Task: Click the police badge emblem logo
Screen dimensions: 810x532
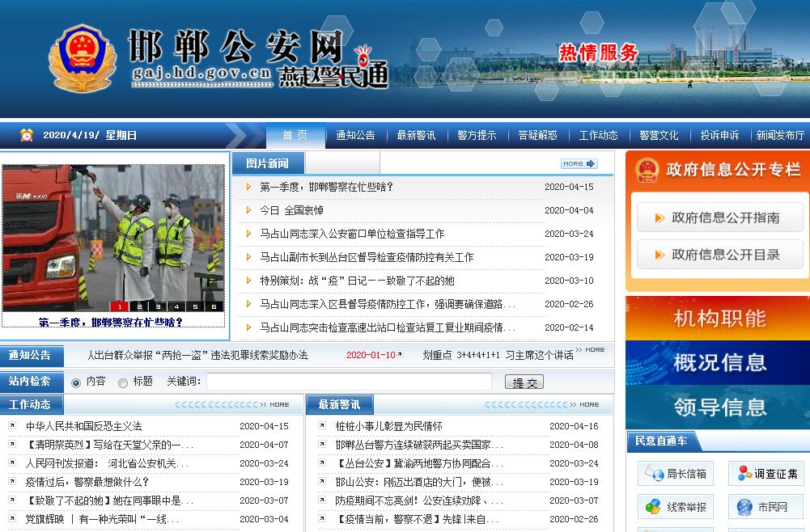Action: coord(82,58)
